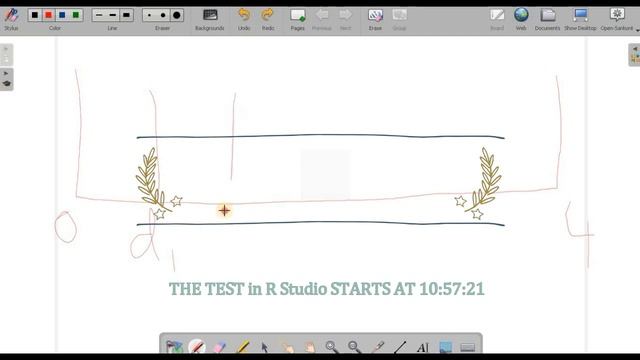Click the zoom in magnifier

[332, 347]
